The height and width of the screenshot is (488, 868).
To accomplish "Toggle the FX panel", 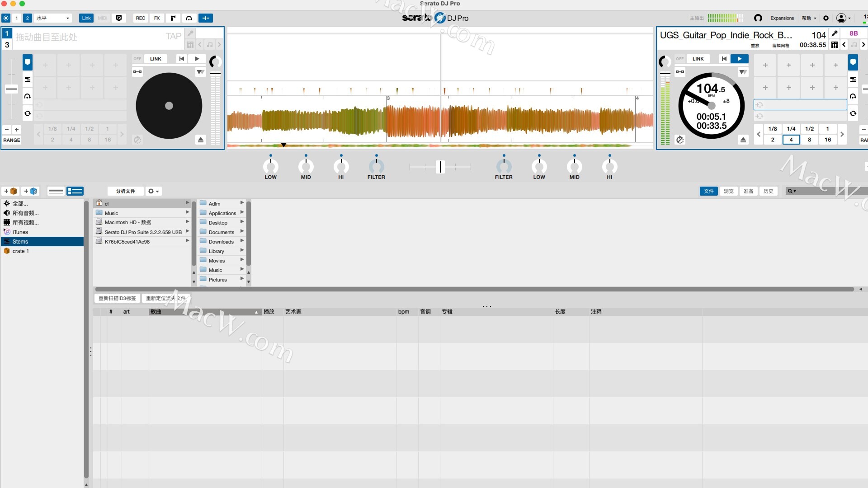I will 157,18.
